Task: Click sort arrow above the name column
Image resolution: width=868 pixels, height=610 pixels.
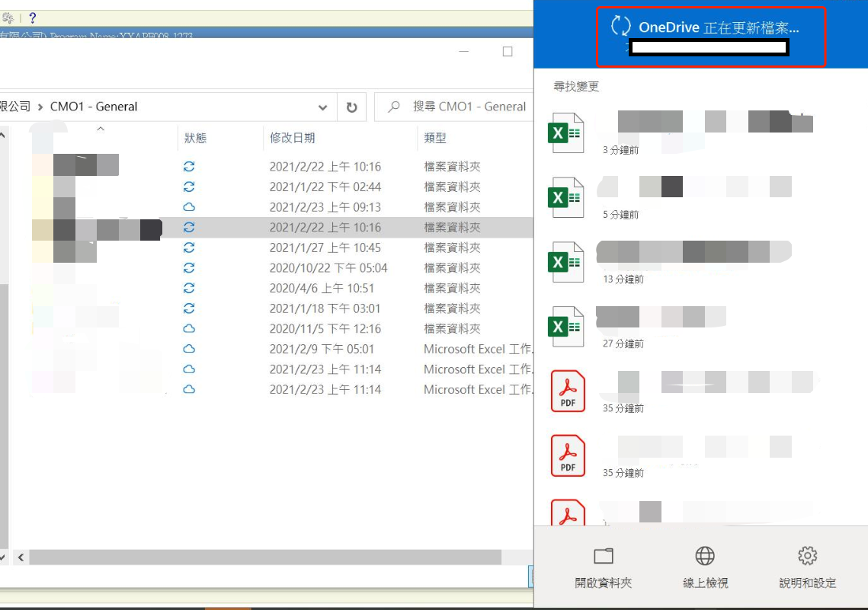Action: pos(101,129)
